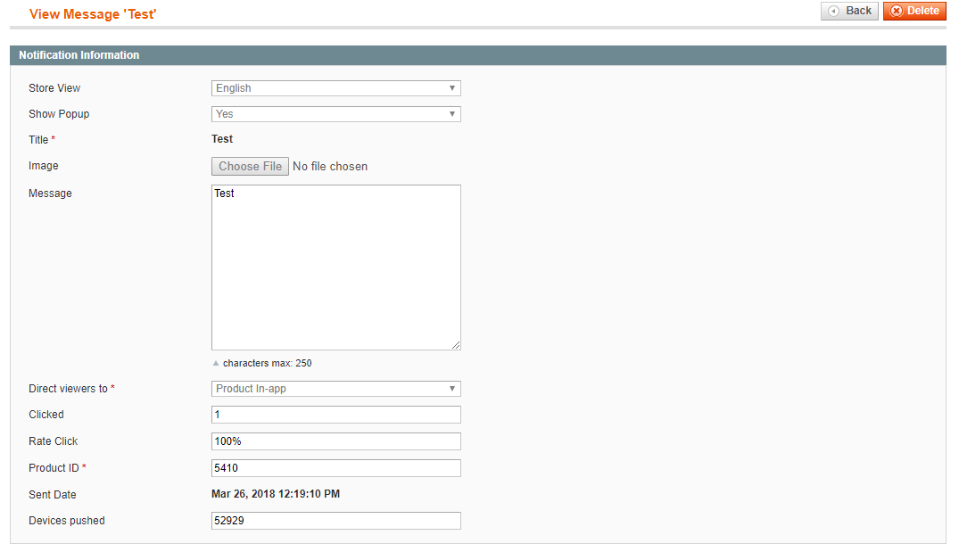This screenshot has width=959, height=560.
Task: Click the 'View Message 'Test'' page heading
Action: pyautogui.click(x=93, y=14)
